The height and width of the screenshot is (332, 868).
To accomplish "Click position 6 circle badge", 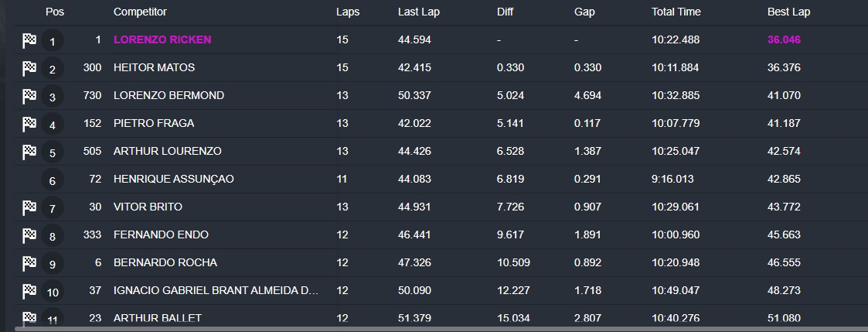I will point(53,180).
